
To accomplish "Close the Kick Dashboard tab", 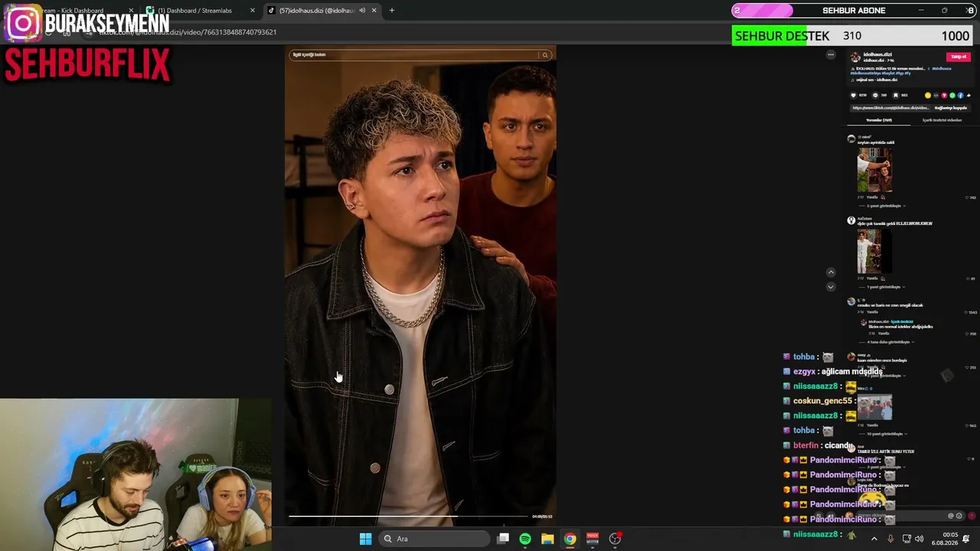I will pyautogui.click(x=131, y=11).
